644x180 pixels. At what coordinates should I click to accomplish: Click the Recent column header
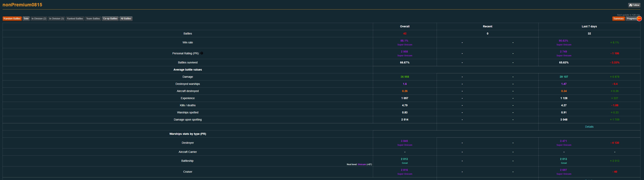(x=488, y=26)
